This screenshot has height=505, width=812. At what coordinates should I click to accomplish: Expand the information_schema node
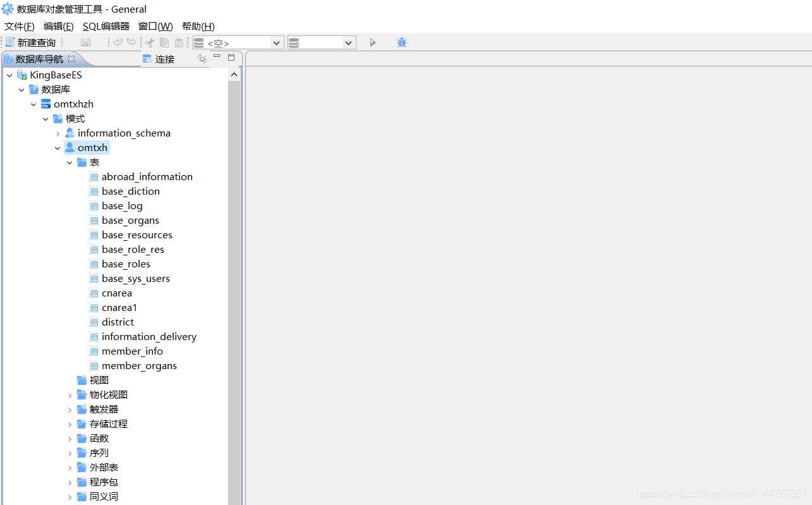pos(58,133)
